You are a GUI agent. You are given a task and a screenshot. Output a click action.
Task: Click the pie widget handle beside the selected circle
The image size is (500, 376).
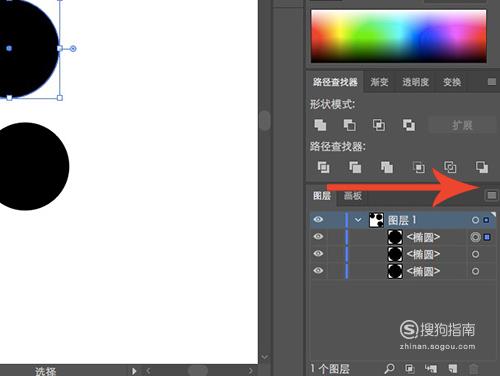73,49
